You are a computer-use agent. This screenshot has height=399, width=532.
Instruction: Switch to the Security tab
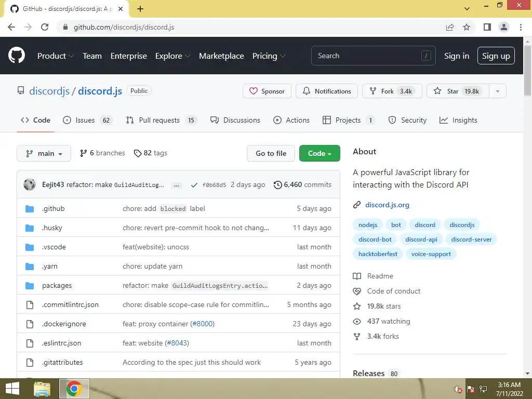click(x=407, y=120)
